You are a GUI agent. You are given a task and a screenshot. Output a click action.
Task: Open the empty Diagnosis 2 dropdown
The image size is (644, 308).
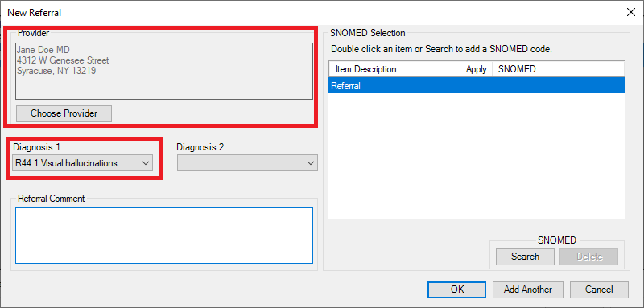tap(247, 163)
